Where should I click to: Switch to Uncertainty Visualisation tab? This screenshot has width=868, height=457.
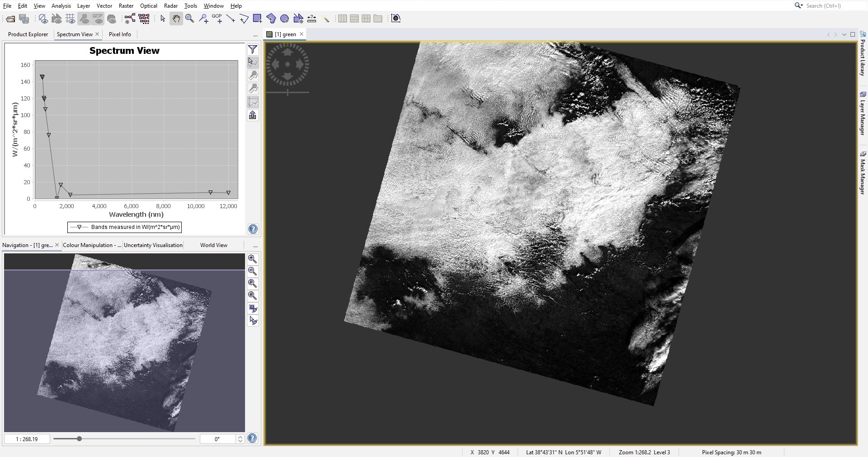click(153, 245)
